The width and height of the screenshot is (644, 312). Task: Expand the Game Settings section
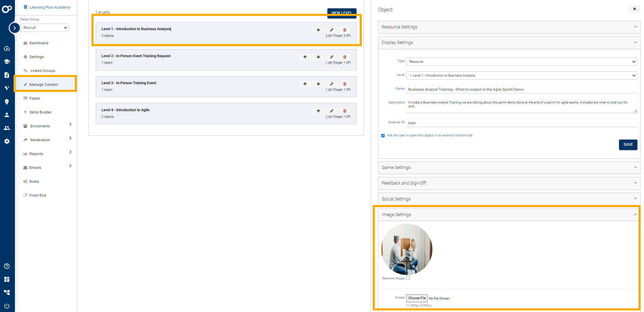point(509,168)
